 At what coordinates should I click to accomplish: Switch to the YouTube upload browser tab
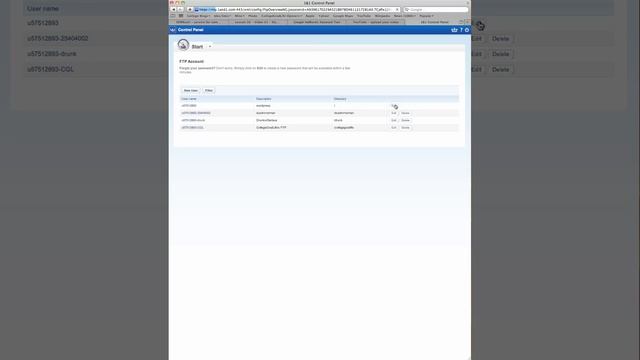coord(376,22)
